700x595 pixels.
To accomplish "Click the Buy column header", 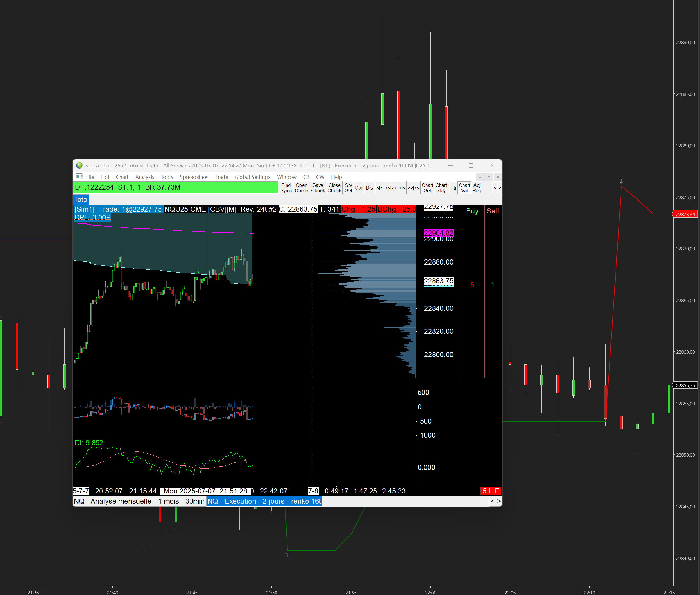I will [x=472, y=211].
